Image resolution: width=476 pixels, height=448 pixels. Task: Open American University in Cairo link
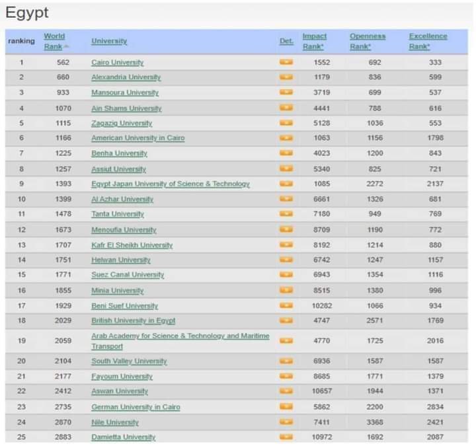click(x=138, y=138)
